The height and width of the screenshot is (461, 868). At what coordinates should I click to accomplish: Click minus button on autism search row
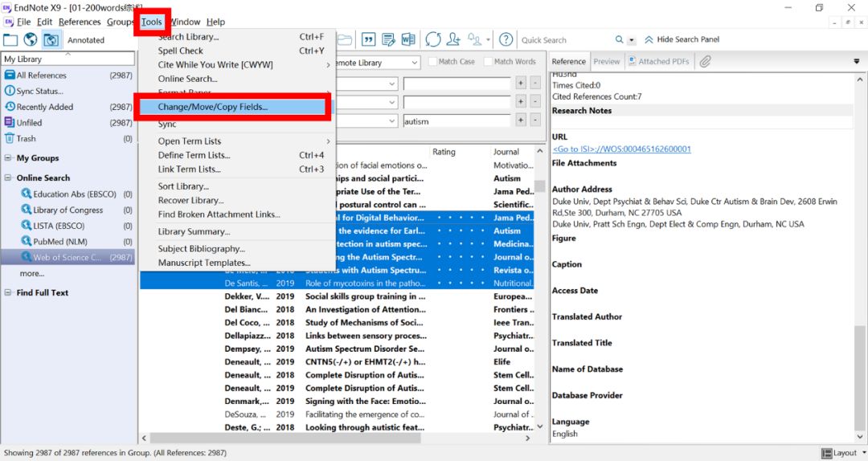pos(534,120)
